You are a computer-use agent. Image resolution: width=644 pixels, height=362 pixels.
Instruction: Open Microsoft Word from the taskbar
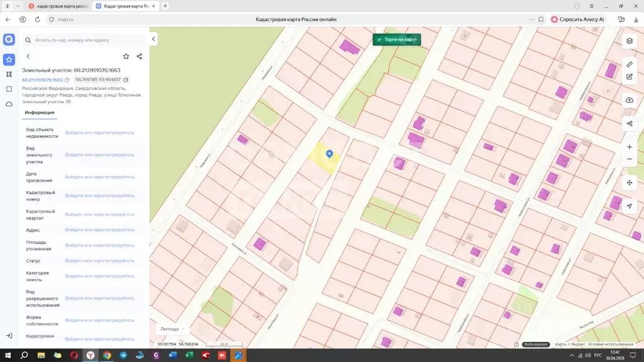172,355
